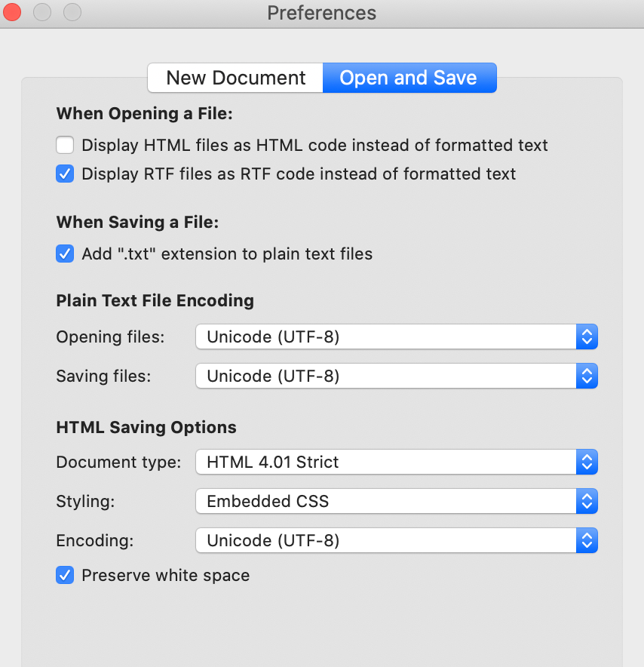
Task: Click the "Styling:" field label
Action: click(x=82, y=501)
